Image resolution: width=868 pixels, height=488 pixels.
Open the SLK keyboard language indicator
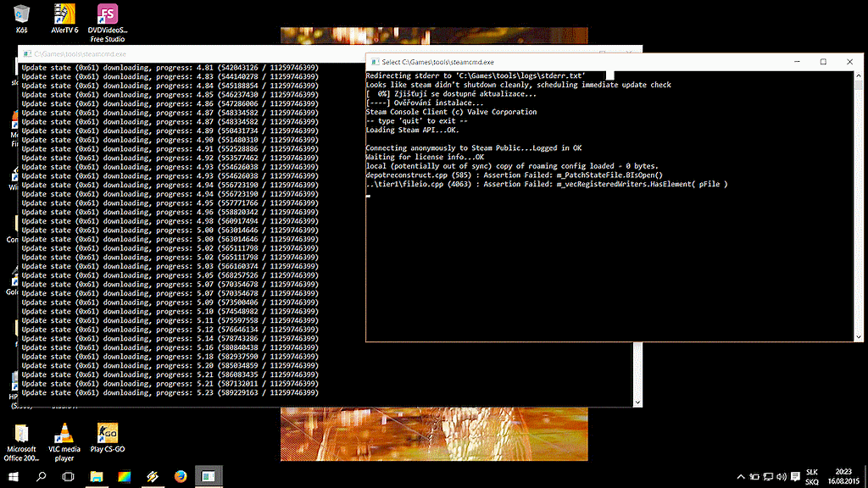pos(812,477)
